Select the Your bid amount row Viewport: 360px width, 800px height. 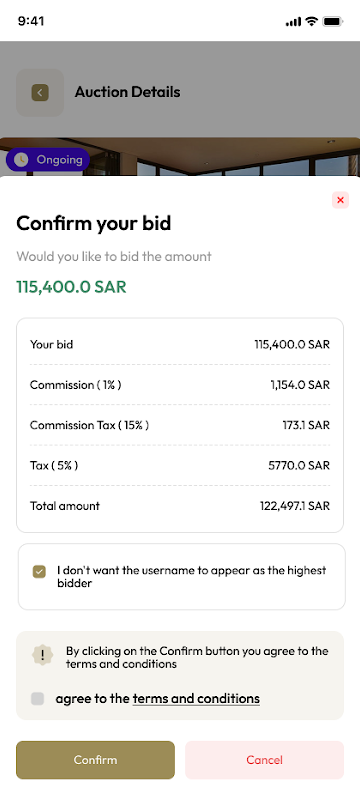[180, 344]
